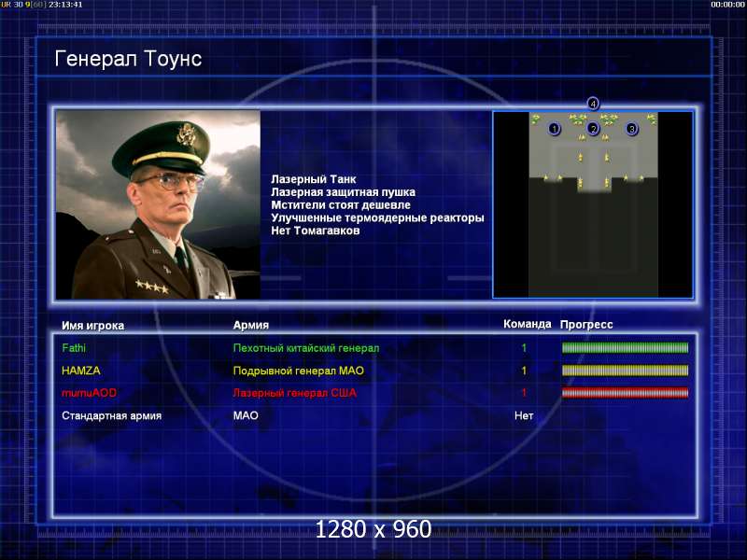Click 'МАО' army entry in last row
Image resolution: width=747 pixels, height=560 pixels.
pos(246,415)
